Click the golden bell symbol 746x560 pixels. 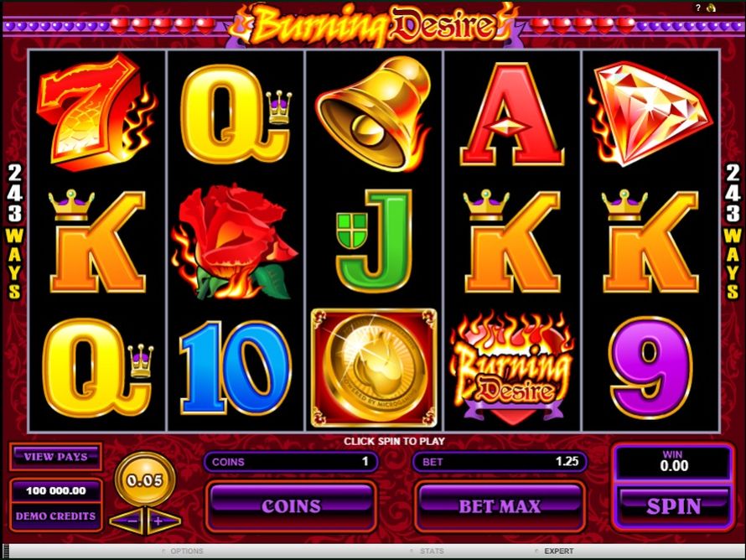[373, 113]
